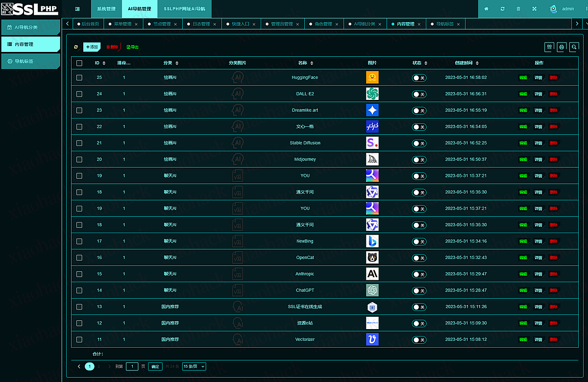Click the HuggingFace logo thumbnail
This screenshot has width=588, height=382.
[x=372, y=77]
